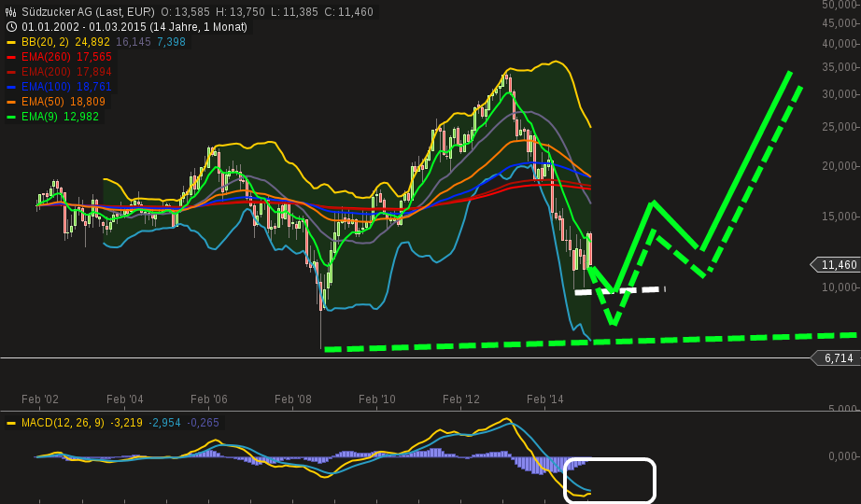This screenshot has height=504, width=861.
Task: Select the EMA(200) indicator label
Action: (46, 71)
